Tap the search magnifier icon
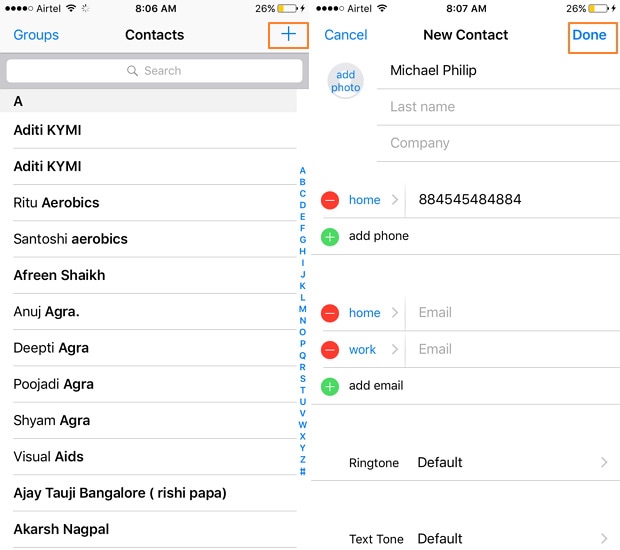This screenshot has width=620, height=550. coord(132,71)
